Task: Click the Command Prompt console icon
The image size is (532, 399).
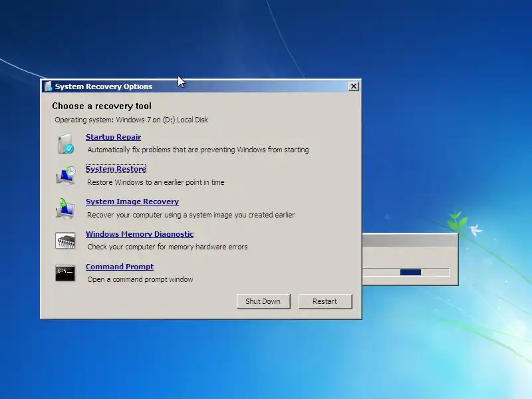Action: point(65,273)
